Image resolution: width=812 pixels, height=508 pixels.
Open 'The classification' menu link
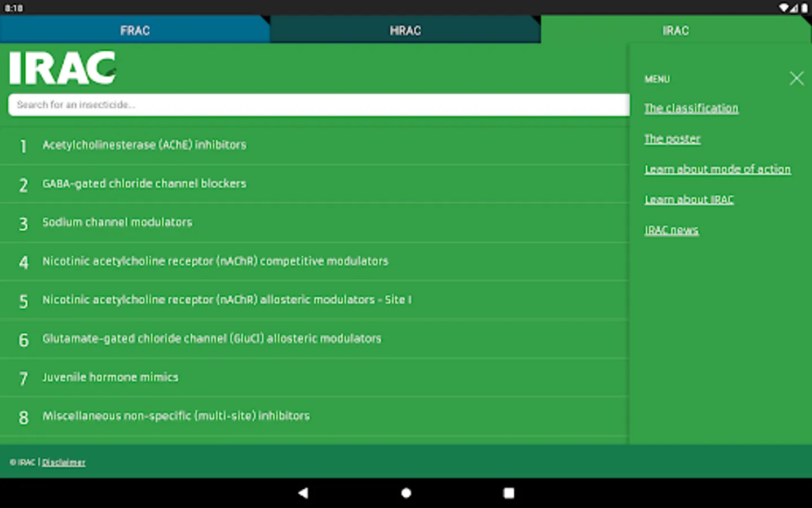[x=691, y=108]
